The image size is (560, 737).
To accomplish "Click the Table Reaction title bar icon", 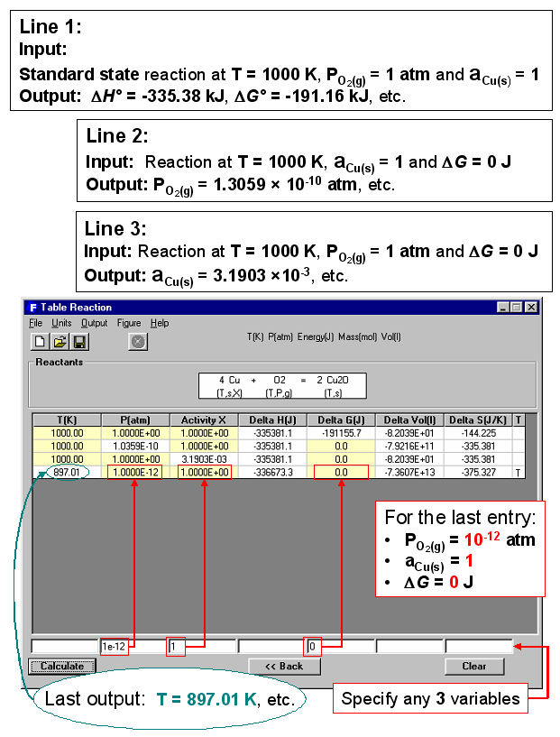I will (32, 308).
